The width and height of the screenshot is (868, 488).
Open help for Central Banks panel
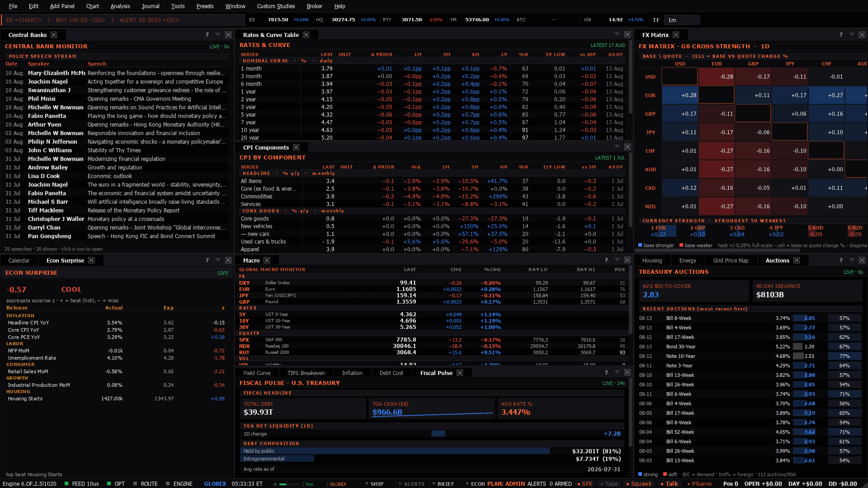(207, 35)
